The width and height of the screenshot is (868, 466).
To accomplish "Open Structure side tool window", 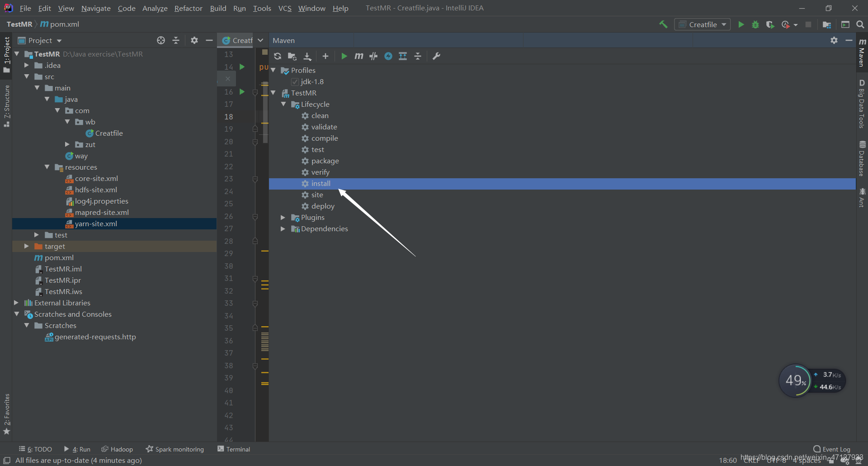I will pos(6,105).
